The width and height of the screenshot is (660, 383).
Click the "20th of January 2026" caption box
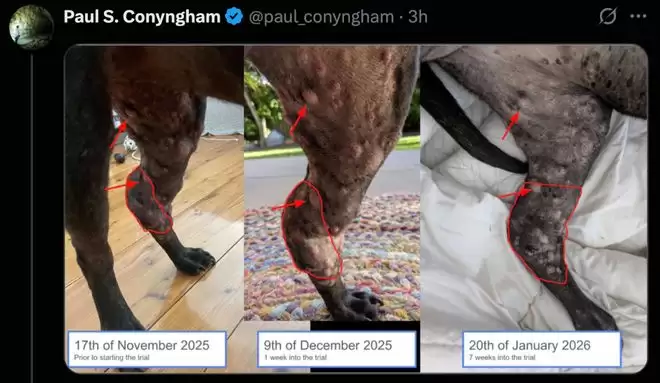pyautogui.click(x=542, y=349)
